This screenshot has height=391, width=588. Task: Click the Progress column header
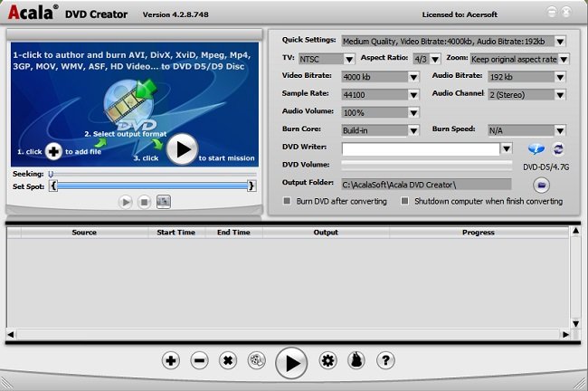(x=479, y=233)
